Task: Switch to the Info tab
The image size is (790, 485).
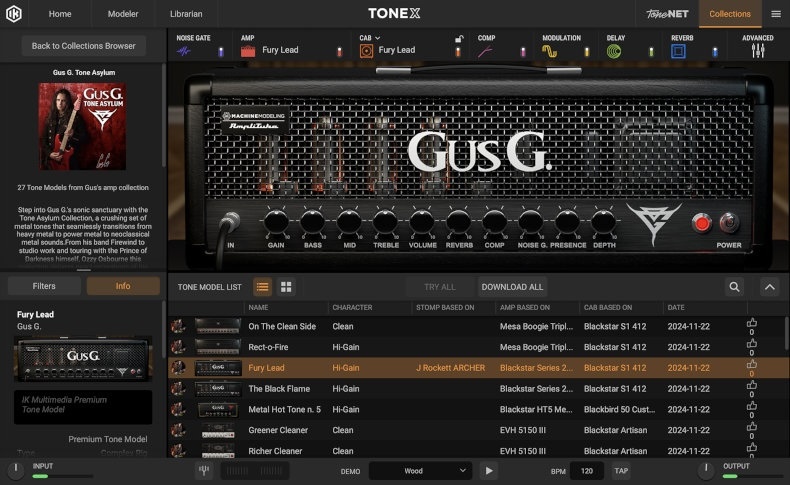Action: point(123,286)
